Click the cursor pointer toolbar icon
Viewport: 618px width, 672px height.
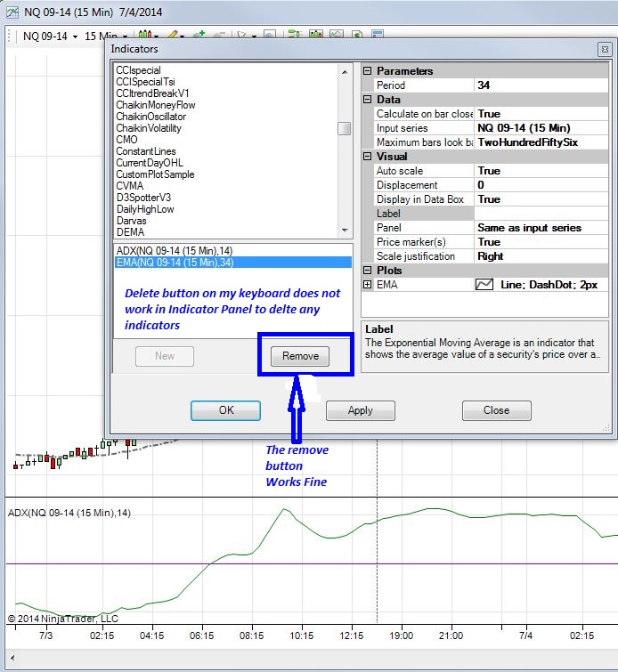pyautogui.click(x=241, y=35)
